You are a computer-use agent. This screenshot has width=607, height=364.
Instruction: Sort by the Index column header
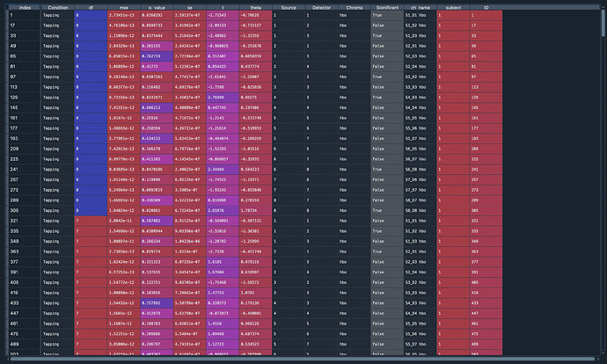(x=25, y=7)
